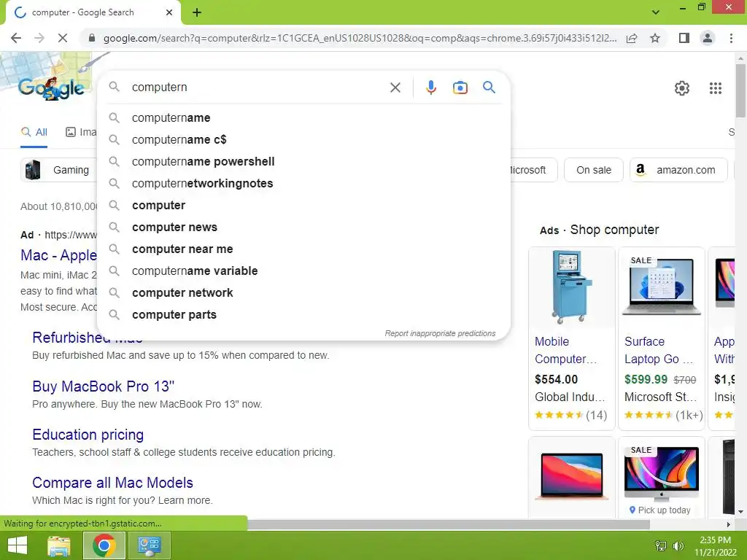The width and height of the screenshot is (747, 560).
Task: Open Education pricing link
Action: (88, 435)
